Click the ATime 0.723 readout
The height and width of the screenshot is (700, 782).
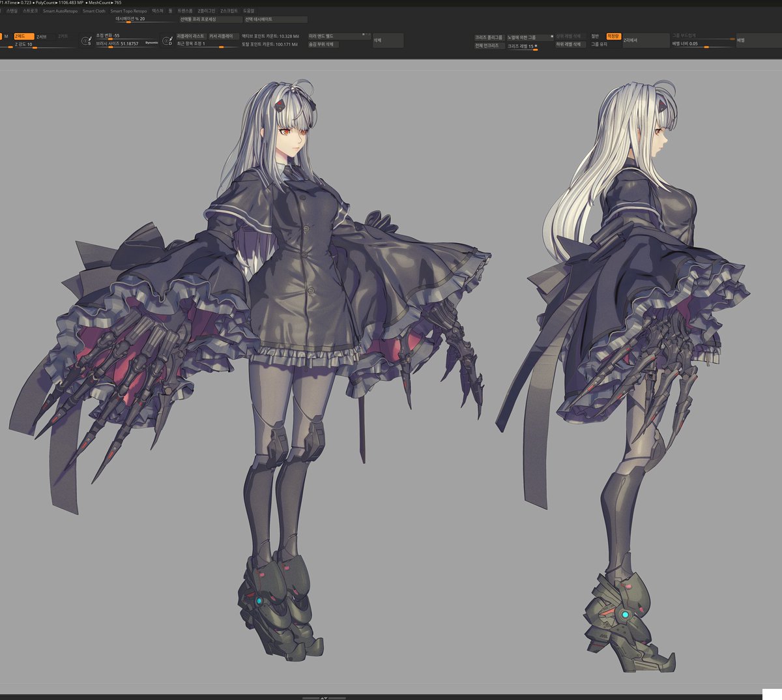[18, 3]
